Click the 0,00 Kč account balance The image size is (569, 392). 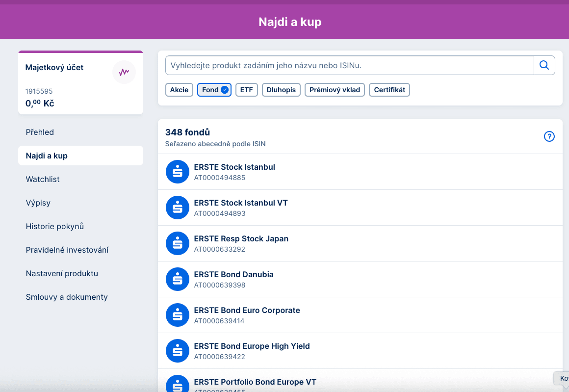[40, 104]
